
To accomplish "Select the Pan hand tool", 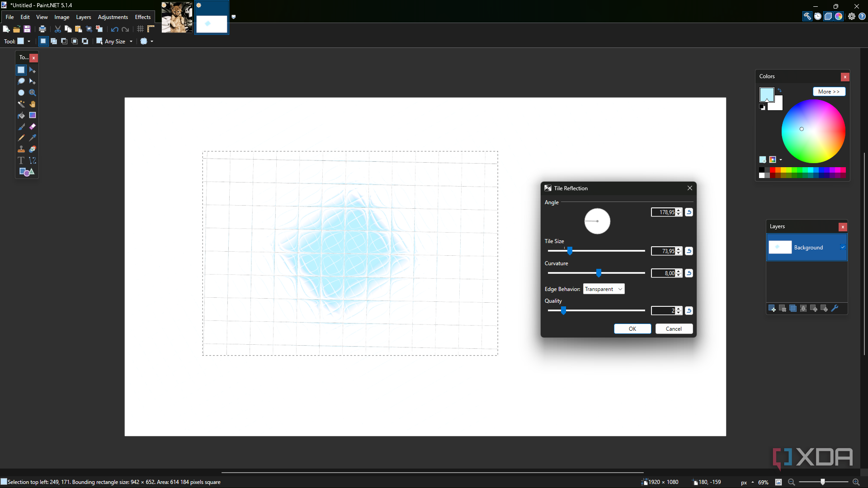I will 33,104.
